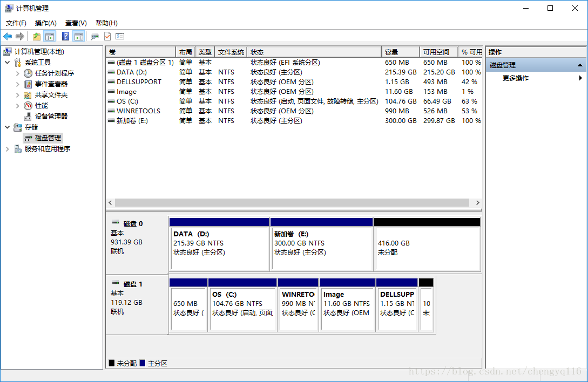Click the blue Back arrow in toolbar

click(x=8, y=36)
